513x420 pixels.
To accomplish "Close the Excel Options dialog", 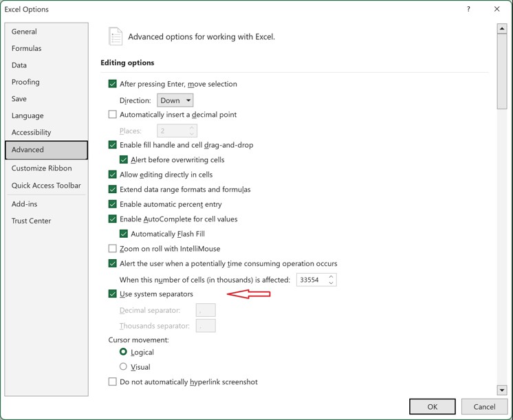I will tap(496, 9).
